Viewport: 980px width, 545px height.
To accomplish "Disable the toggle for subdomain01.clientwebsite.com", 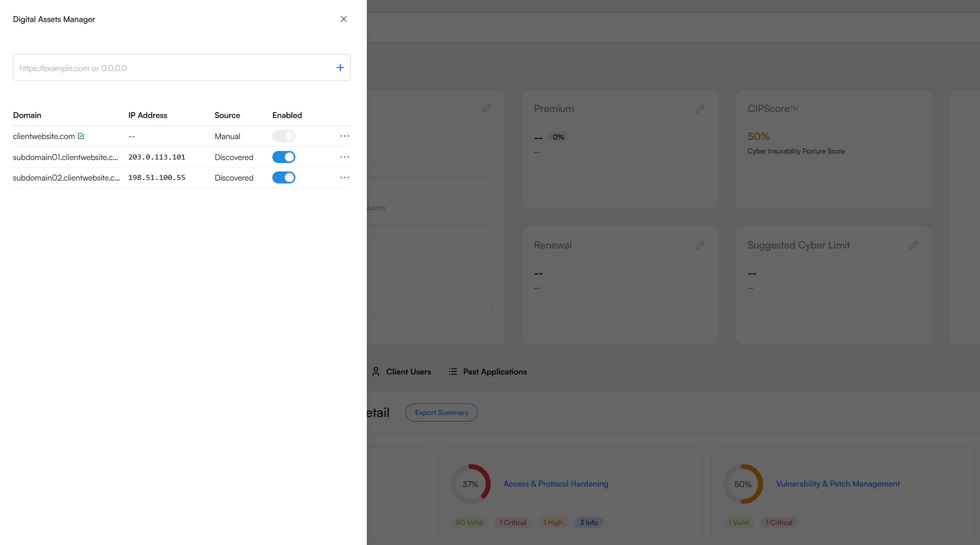I will coord(284,156).
